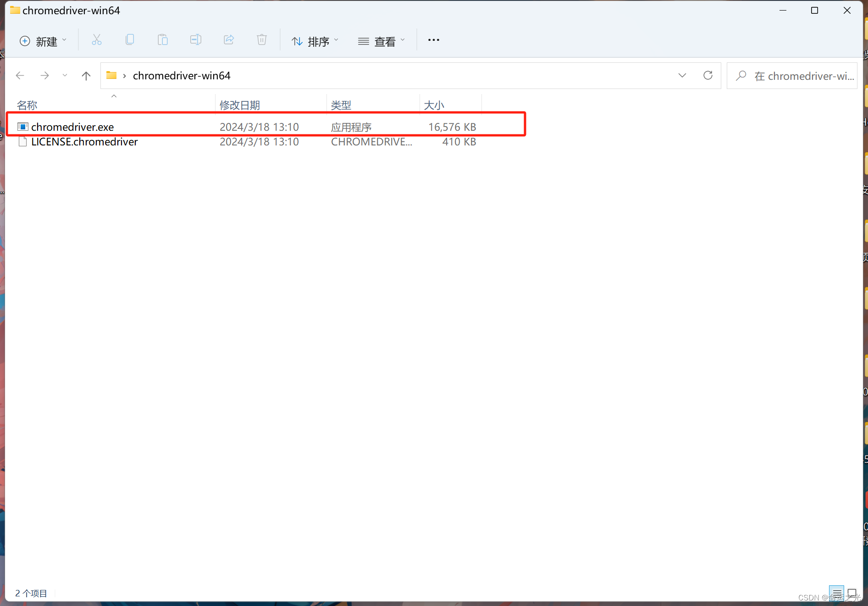
Task: Switch to details view in status bar
Action: [x=837, y=593]
